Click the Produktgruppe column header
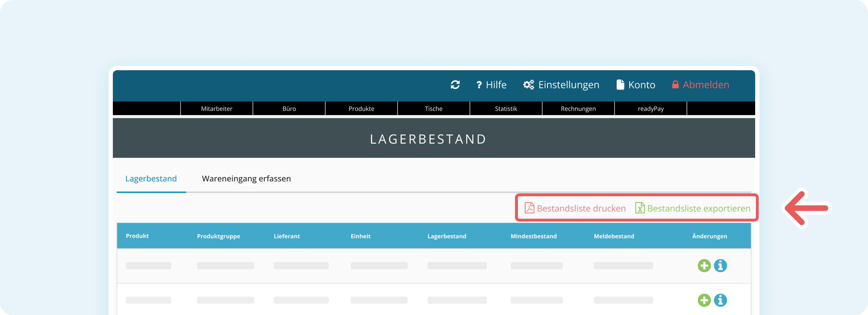The width and height of the screenshot is (868, 315). (x=218, y=236)
